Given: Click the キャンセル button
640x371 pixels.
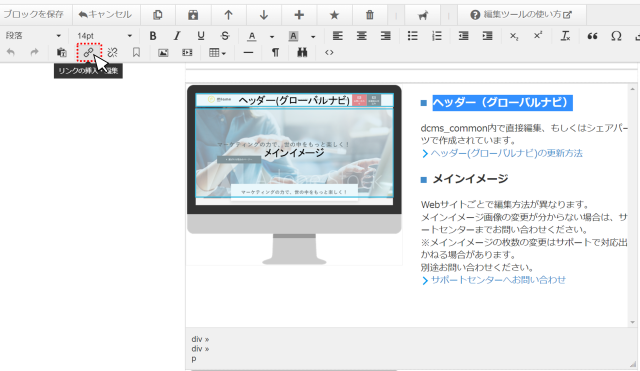Looking at the screenshot, I should 105,15.
